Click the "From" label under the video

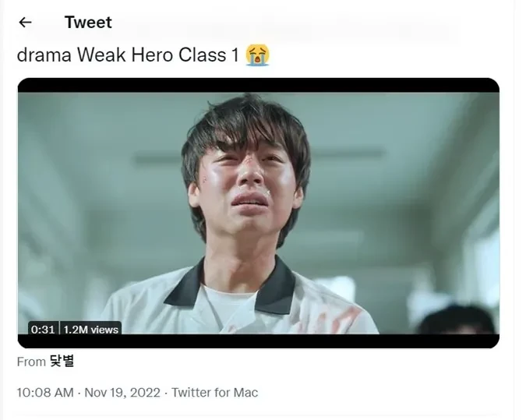[31, 362]
